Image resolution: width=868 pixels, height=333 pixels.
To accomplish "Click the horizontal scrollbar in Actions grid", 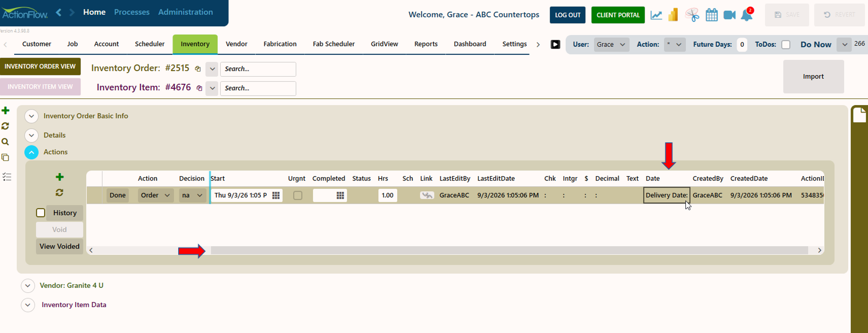I will (509, 250).
